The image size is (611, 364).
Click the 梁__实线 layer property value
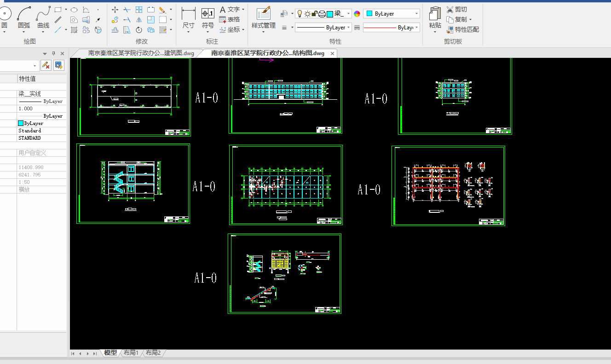tap(42, 94)
